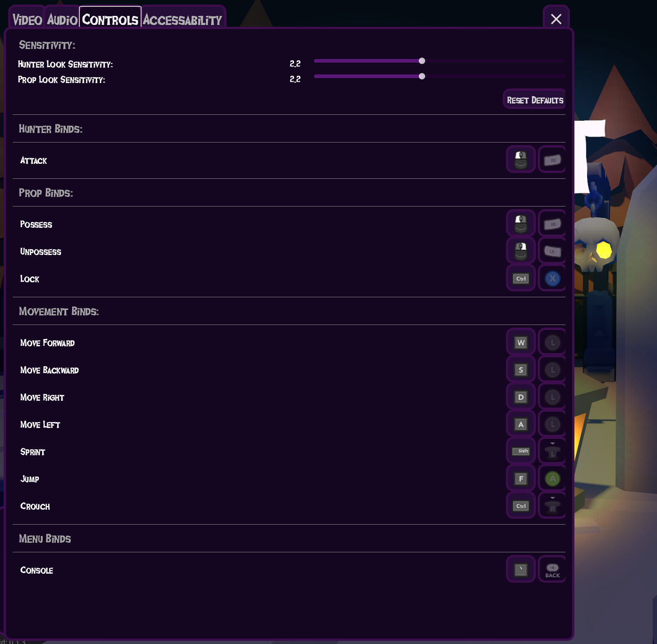The image size is (657, 644).
Task: Click the RB gamepad bind for Possess
Action: coord(552,223)
